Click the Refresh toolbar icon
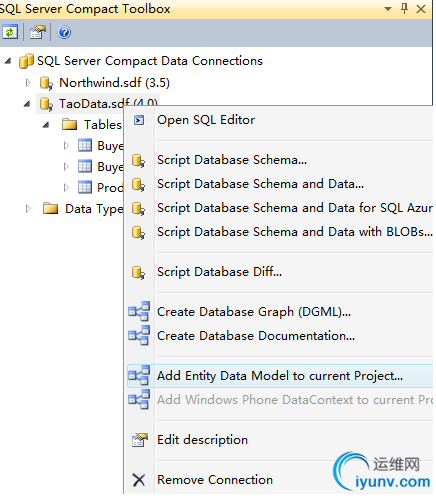This screenshot has width=436, height=498. [x=10, y=32]
